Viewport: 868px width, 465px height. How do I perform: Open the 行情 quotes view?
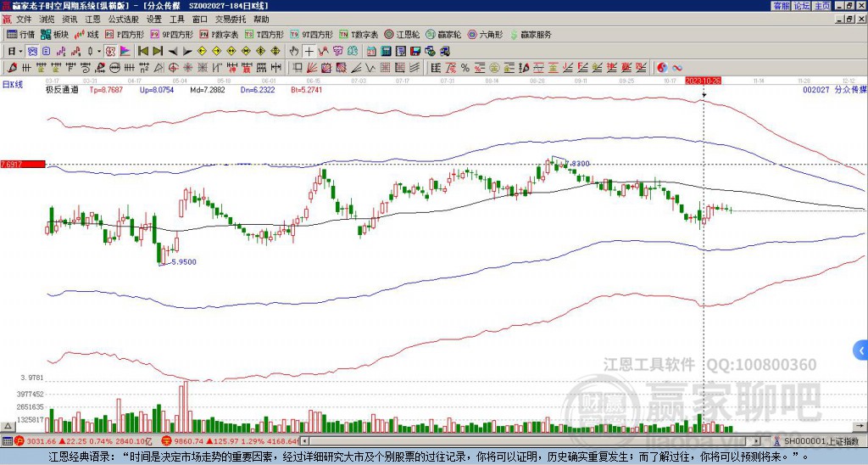(x=21, y=34)
